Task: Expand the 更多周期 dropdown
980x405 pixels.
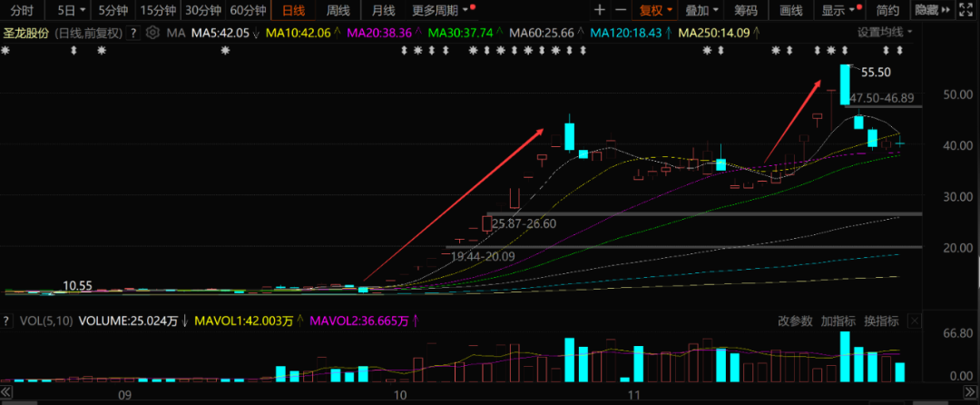Action: click(x=443, y=10)
